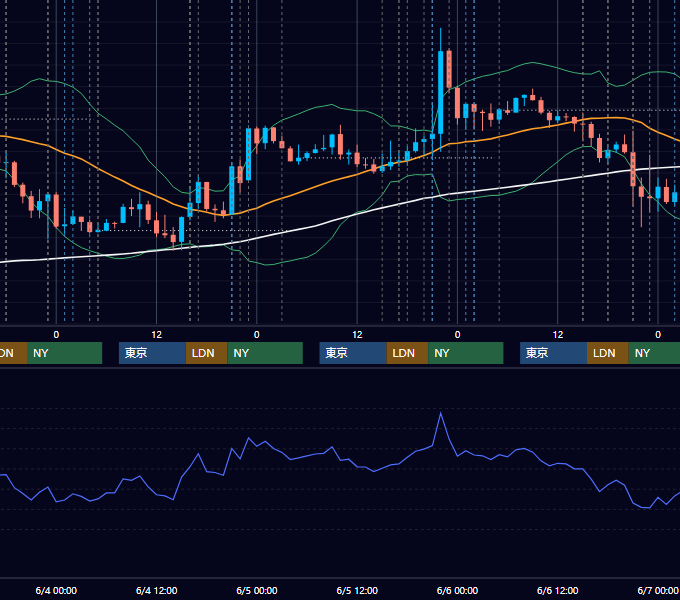The height and width of the screenshot is (600, 680).
Task: Select LDN session block following the 6/6 東京 block
Action: click(608, 353)
